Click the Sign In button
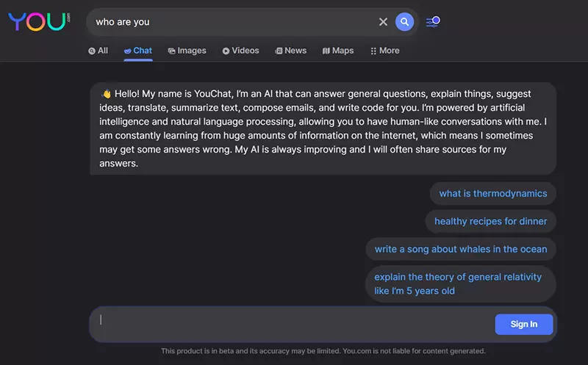The height and width of the screenshot is (365, 588). 523,325
